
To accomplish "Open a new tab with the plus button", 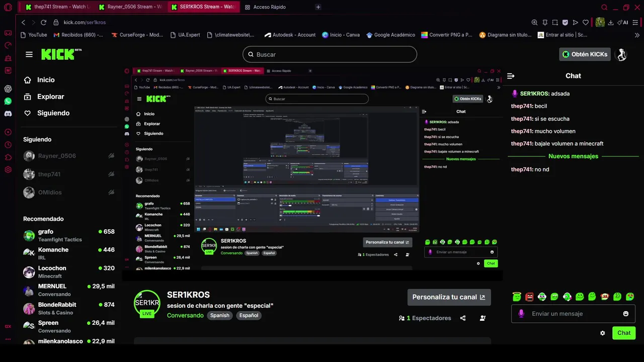I will [x=318, y=7].
